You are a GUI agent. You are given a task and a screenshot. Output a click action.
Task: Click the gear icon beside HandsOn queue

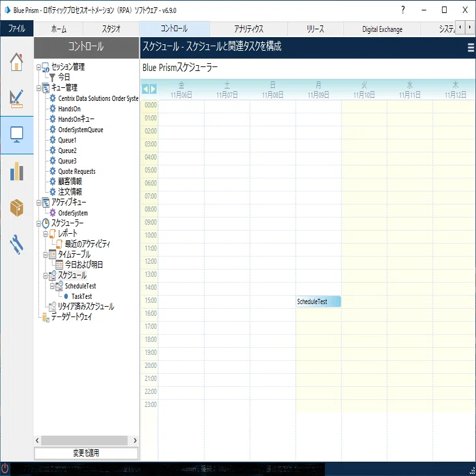click(53, 109)
